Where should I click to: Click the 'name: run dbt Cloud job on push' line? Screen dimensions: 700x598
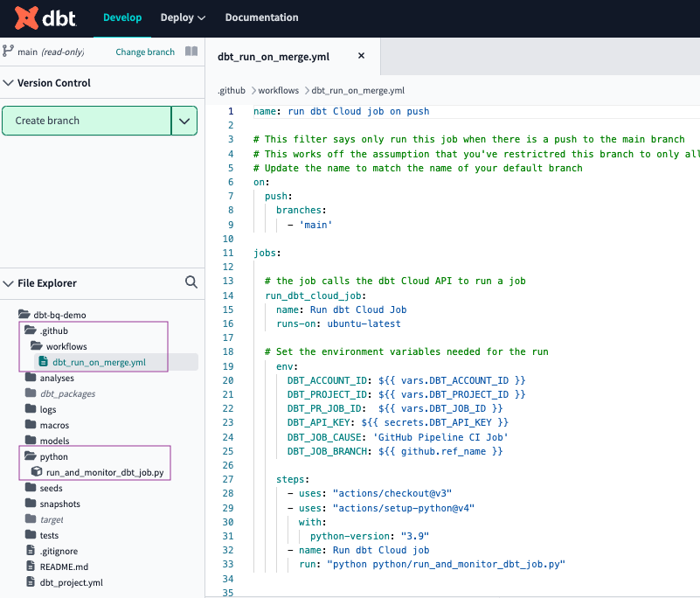click(x=342, y=111)
